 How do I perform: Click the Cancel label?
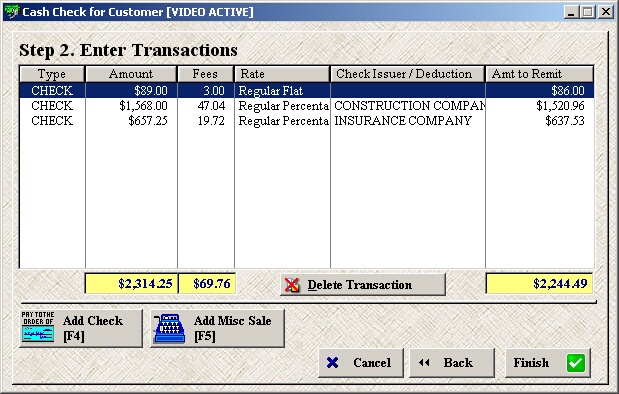[x=372, y=362]
